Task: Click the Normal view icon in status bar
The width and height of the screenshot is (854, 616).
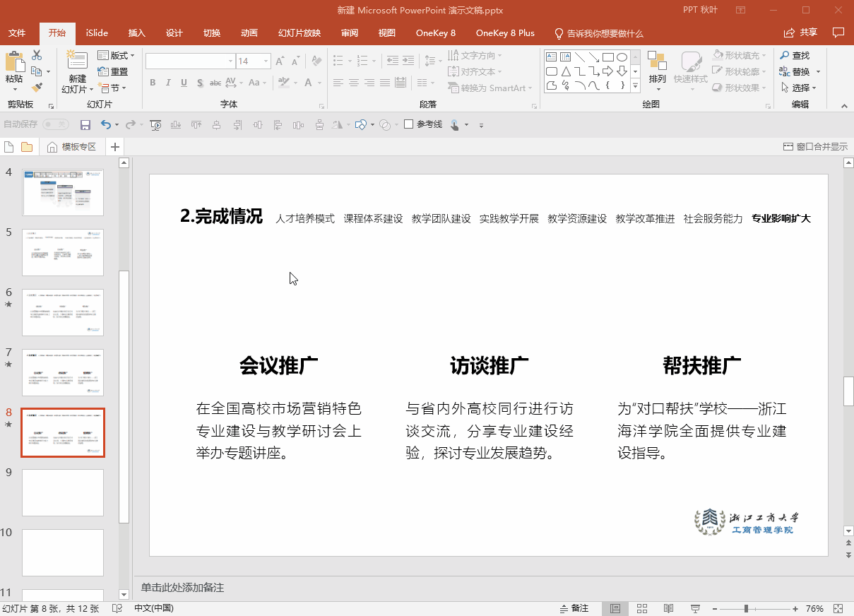Action: 615,608
